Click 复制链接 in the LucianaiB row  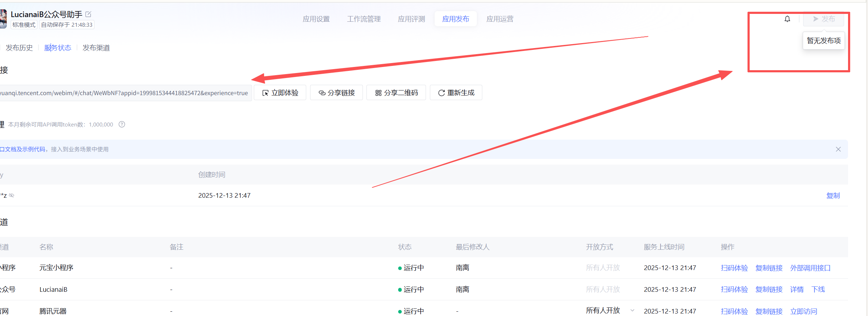point(769,289)
